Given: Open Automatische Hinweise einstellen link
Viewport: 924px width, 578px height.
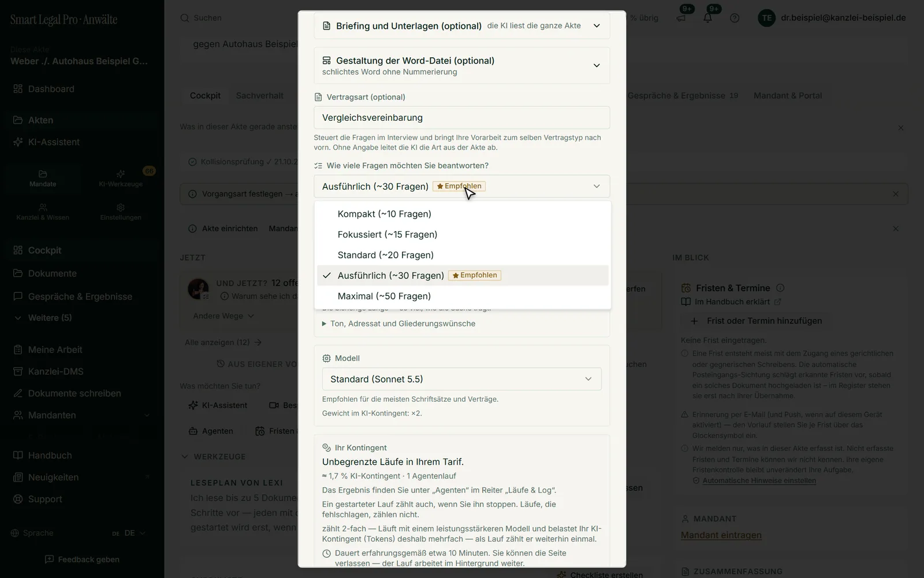Looking at the screenshot, I should click(759, 480).
